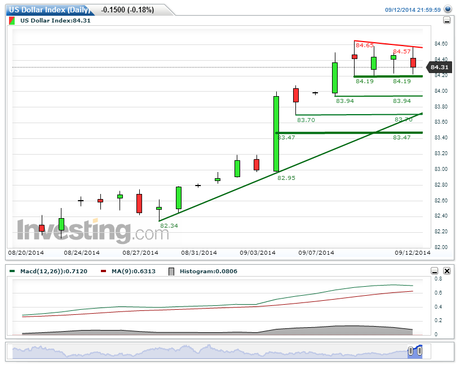460x366 pixels.
Task: Click the last red candle at 09/12/2014
Action: pos(413,63)
